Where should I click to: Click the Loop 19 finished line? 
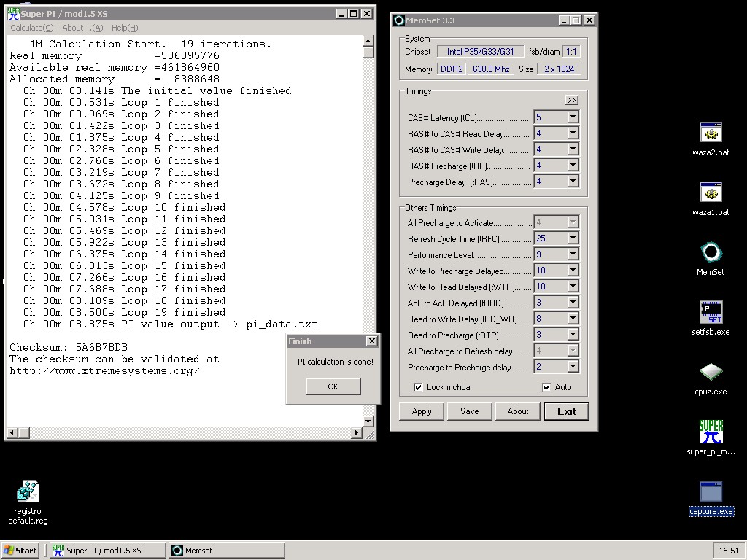point(124,312)
